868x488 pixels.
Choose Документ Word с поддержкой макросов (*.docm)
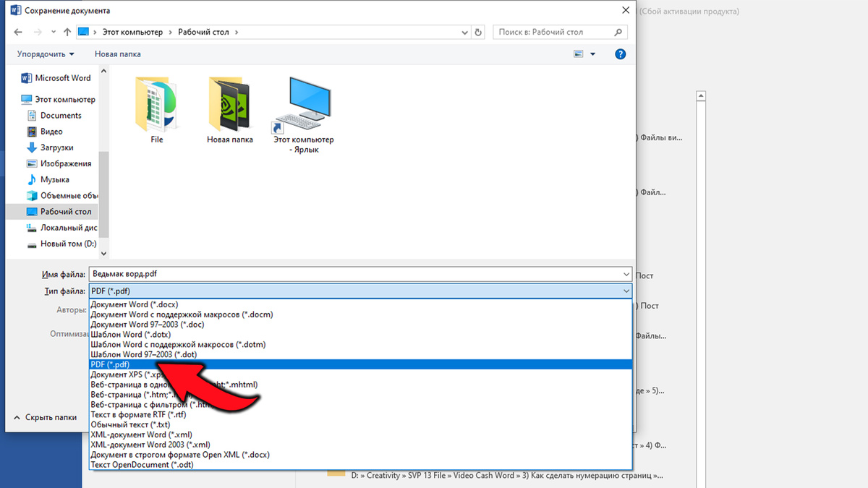coord(360,314)
